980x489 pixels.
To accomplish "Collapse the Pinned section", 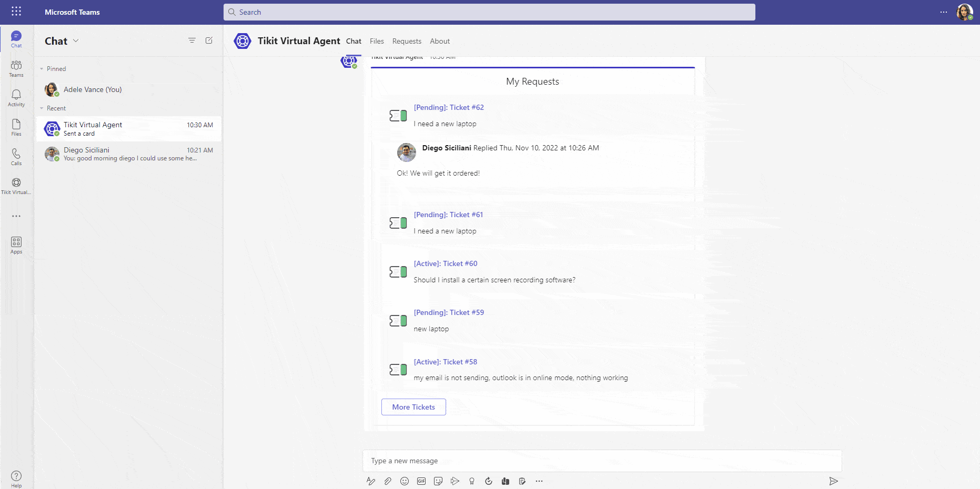I will coord(42,69).
